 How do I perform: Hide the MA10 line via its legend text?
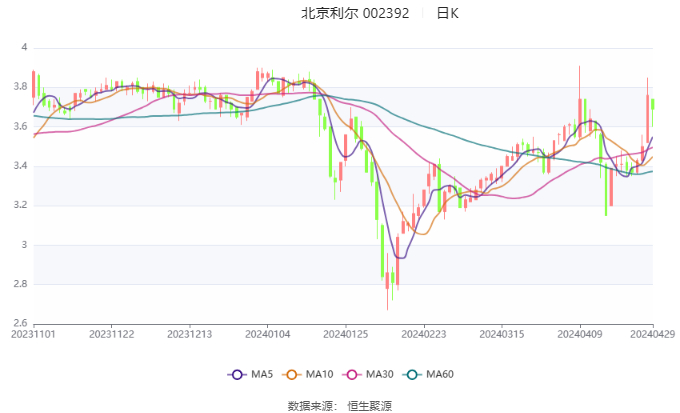[320, 374]
